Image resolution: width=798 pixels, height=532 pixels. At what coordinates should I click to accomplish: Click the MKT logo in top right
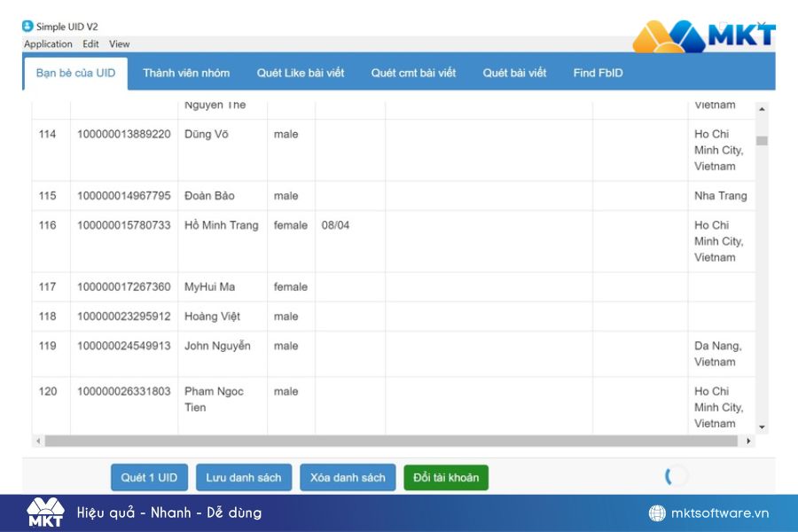point(703,37)
